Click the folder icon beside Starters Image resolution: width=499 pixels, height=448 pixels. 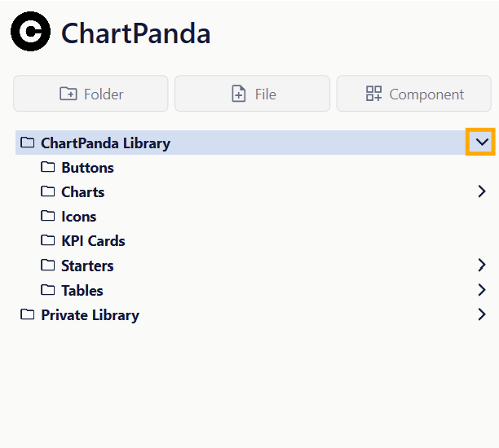point(48,266)
